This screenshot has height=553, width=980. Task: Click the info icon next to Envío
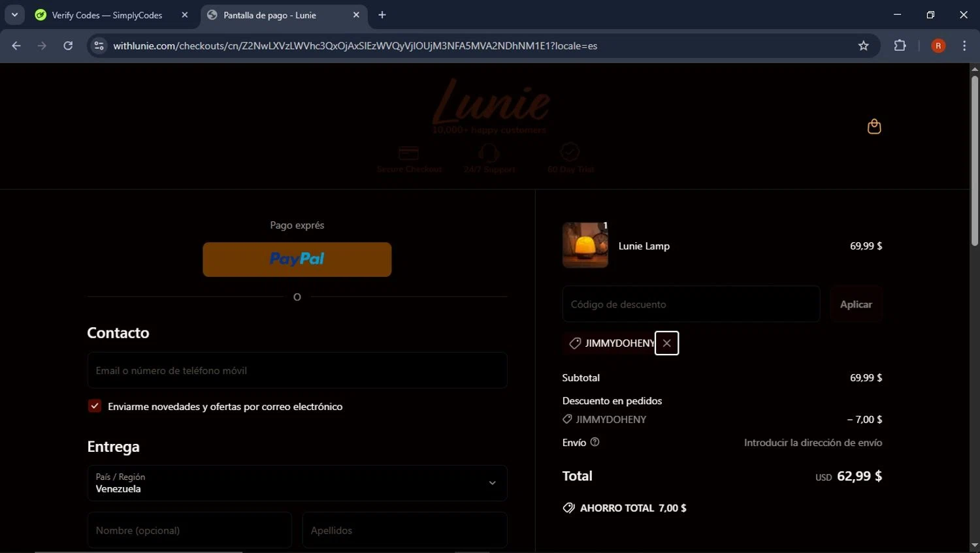[595, 442]
